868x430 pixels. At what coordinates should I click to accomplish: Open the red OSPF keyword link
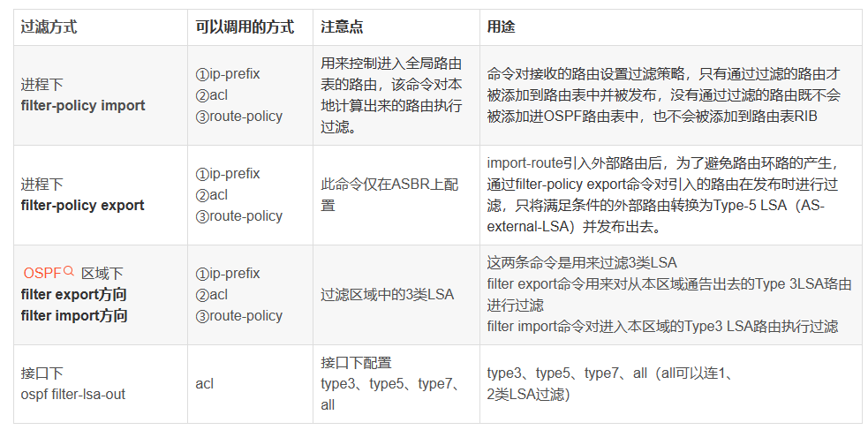click(x=42, y=273)
